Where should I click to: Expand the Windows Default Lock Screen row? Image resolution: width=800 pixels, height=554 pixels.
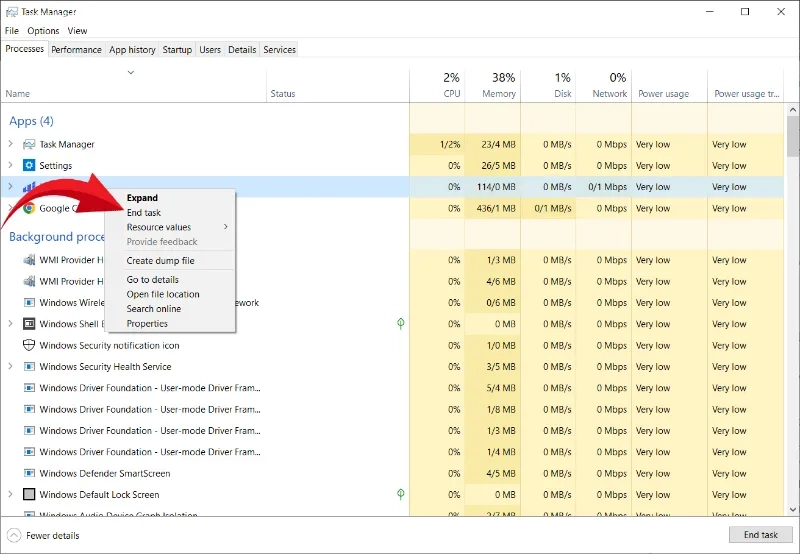coord(10,494)
